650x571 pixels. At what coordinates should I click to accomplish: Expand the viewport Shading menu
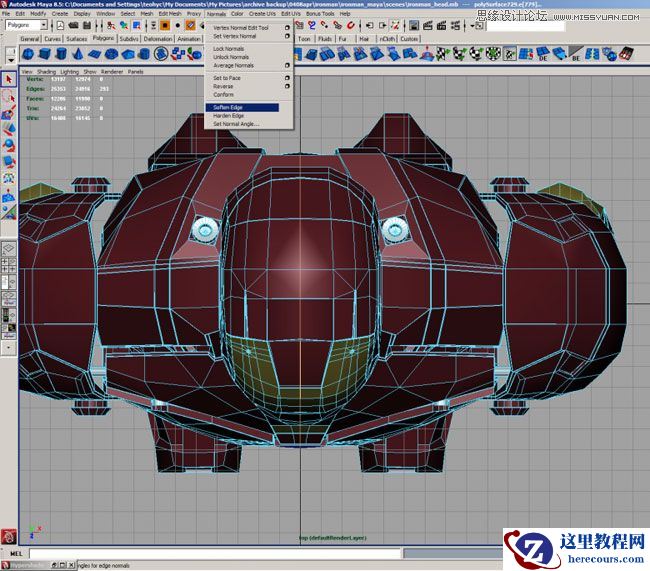coord(46,72)
